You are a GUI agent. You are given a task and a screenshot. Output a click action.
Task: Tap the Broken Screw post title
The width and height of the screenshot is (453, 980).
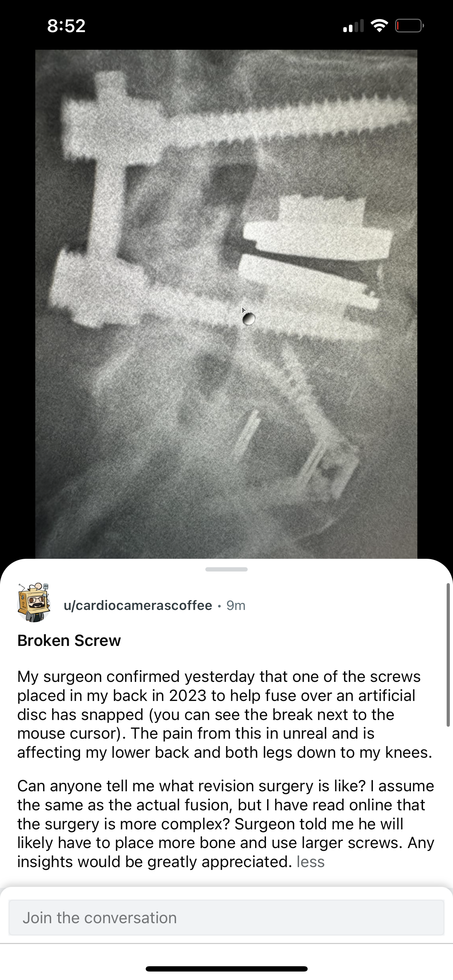(x=69, y=641)
